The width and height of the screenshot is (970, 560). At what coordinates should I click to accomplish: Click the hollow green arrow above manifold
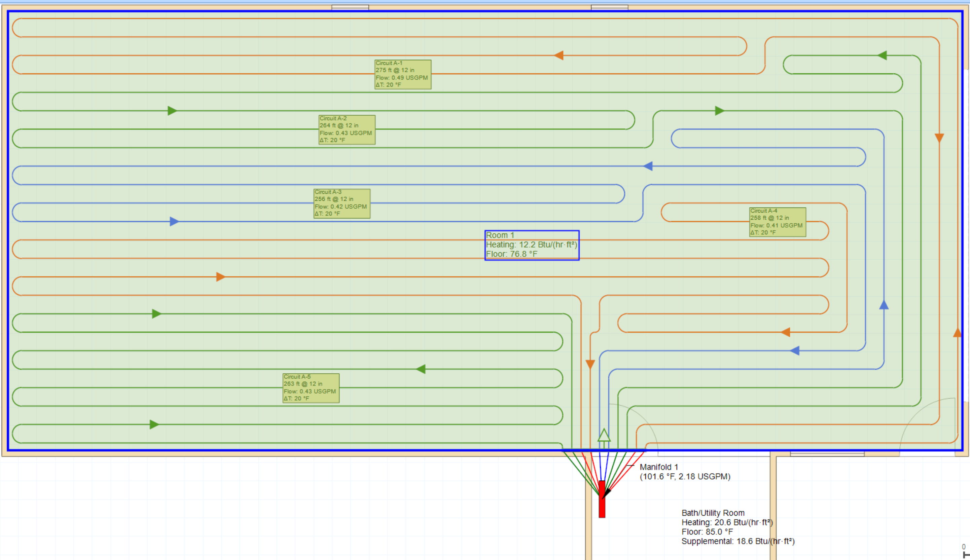[604, 436]
